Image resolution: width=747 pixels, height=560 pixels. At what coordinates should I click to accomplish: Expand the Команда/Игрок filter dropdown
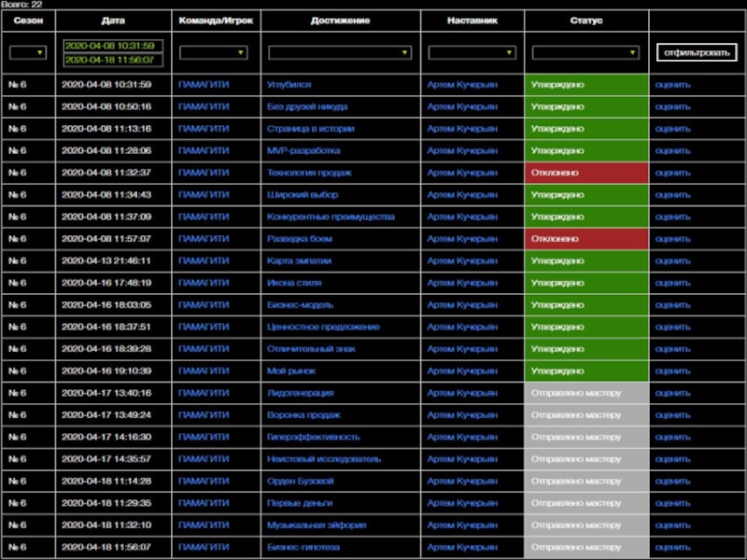pyautogui.click(x=214, y=53)
